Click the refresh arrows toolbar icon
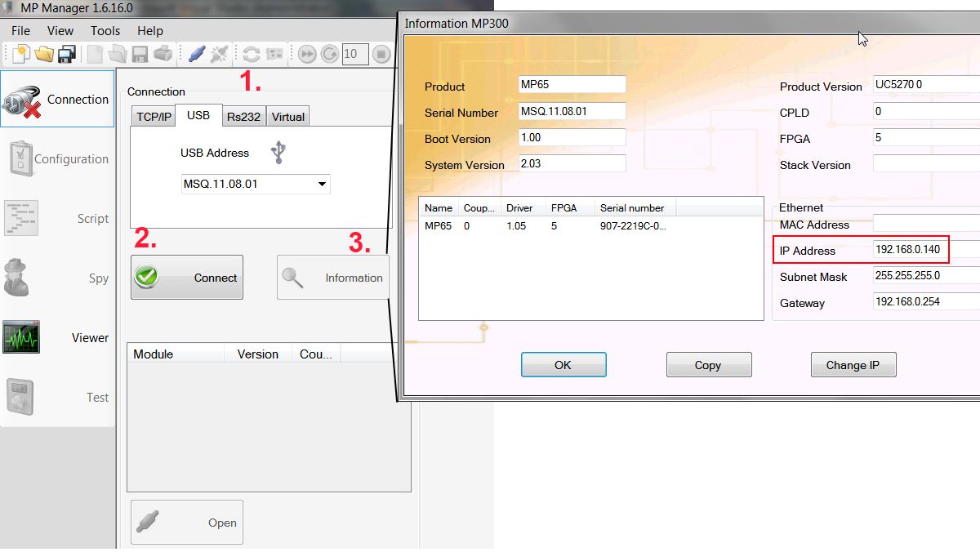The image size is (980, 552). (x=252, y=55)
